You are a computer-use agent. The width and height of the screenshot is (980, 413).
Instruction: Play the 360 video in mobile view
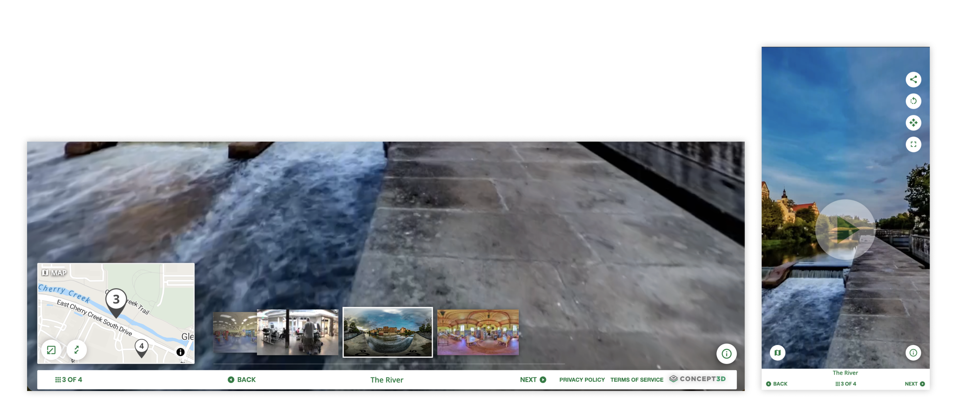[x=845, y=229]
